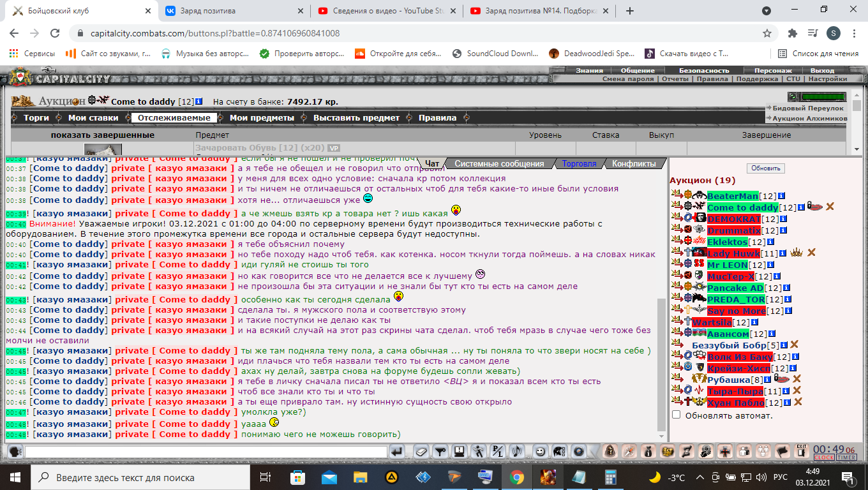Reload the page in Chrome

(55, 33)
